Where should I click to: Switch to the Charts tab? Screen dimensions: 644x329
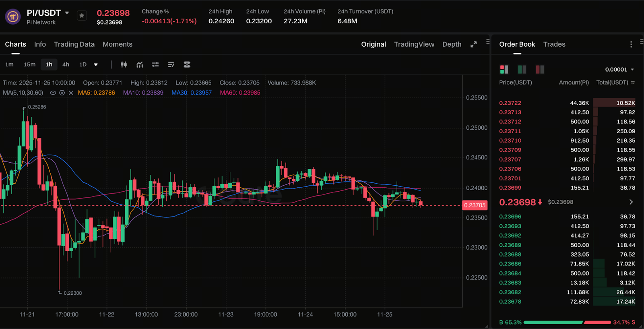[x=15, y=44]
